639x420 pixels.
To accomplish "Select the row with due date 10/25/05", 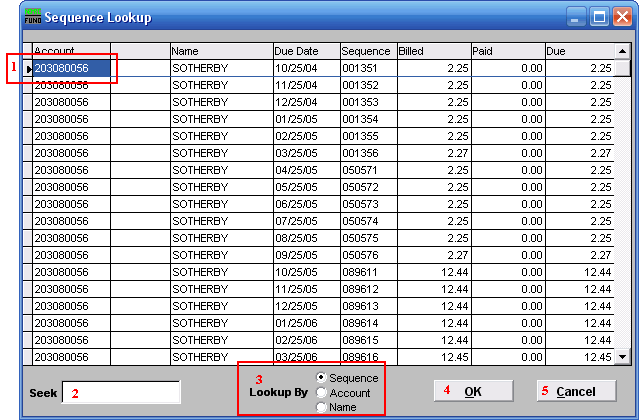I will pyautogui.click(x=304, y=272).
